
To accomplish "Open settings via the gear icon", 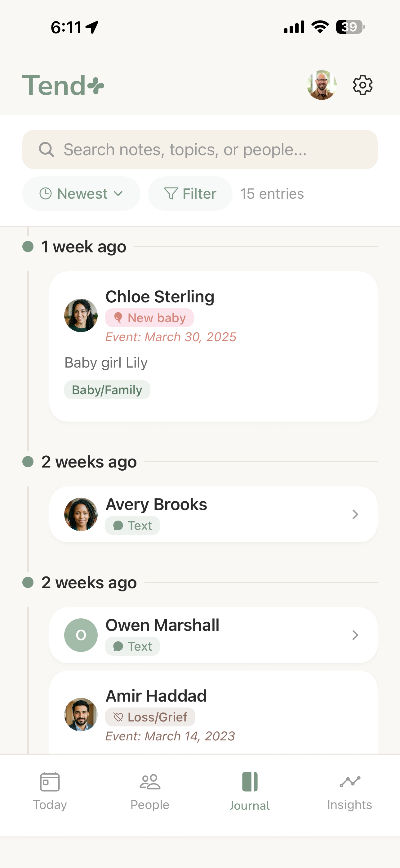I will click(362, 85).
